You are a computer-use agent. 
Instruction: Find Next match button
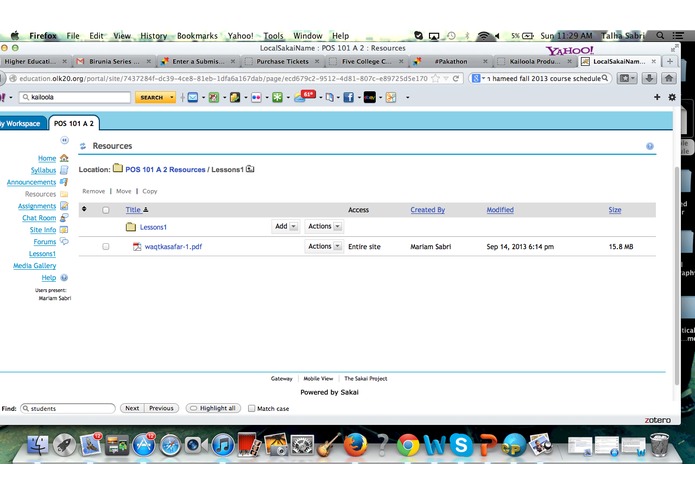tap(132, 408)
